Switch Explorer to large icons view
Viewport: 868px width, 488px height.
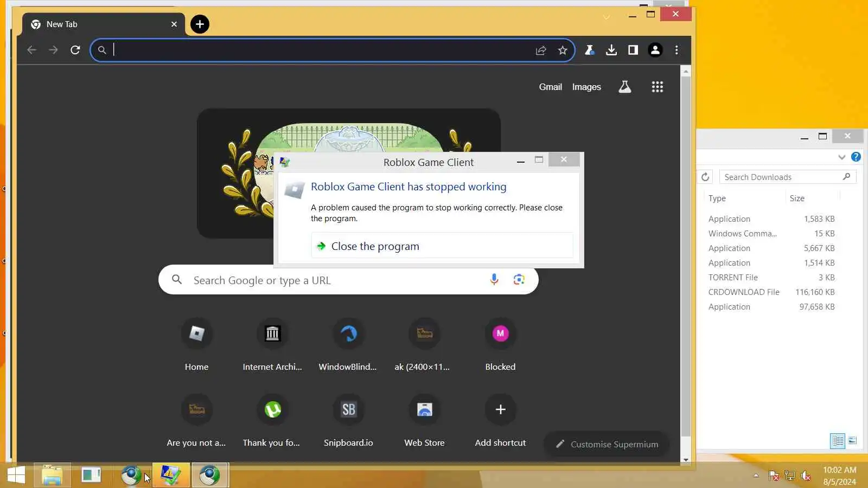point(852,441)
